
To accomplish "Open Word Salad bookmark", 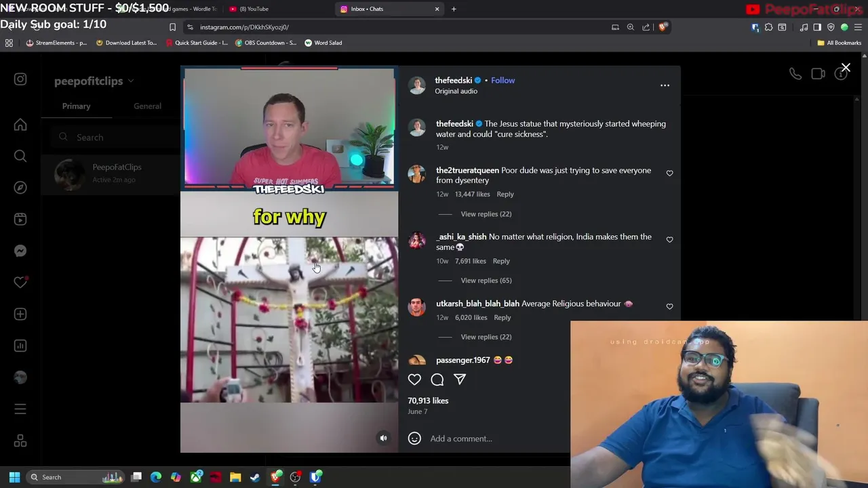I will [x=323, y=43].
